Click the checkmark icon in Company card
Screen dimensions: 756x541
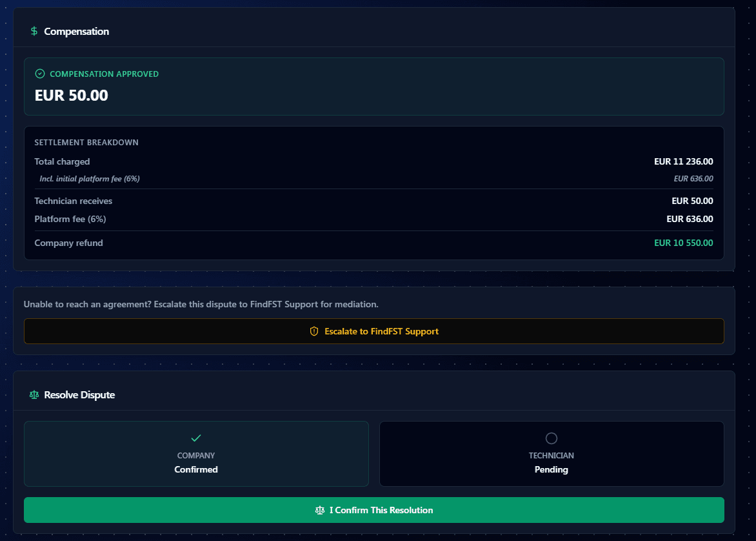tap(196, 438)
